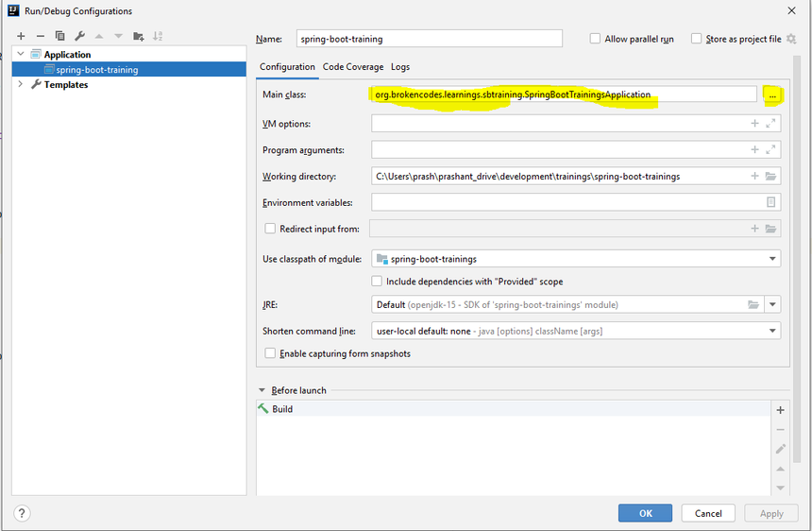Click the wrench Edit Templates icon
Image resolution: width=812 pixels, height=531 pixels.
coord(79,36)
